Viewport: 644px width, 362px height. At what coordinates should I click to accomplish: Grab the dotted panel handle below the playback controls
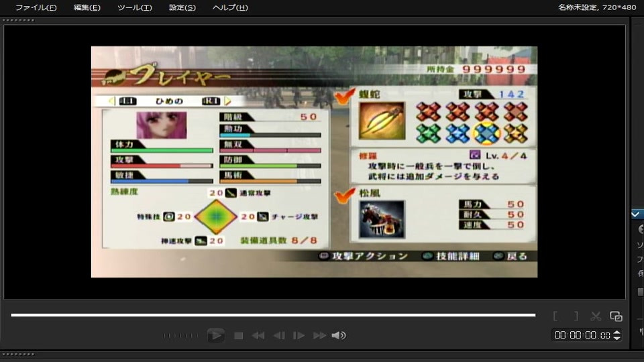[x=19, y=354]
